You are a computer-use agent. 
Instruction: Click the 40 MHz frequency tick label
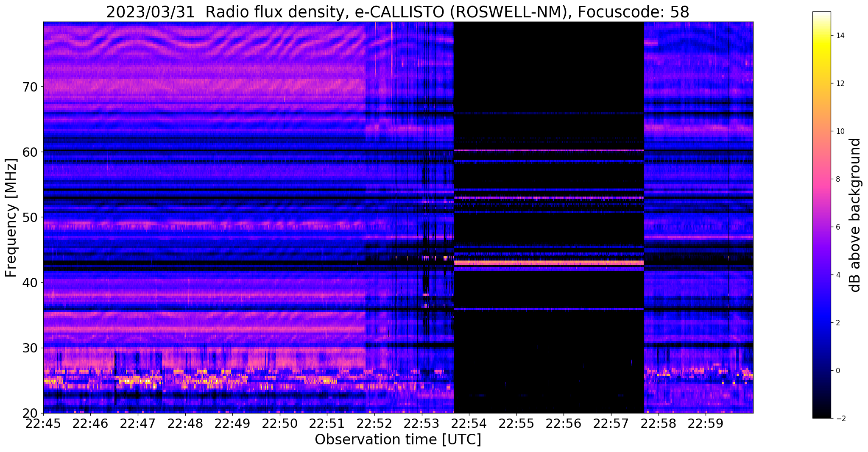[31, 283]
